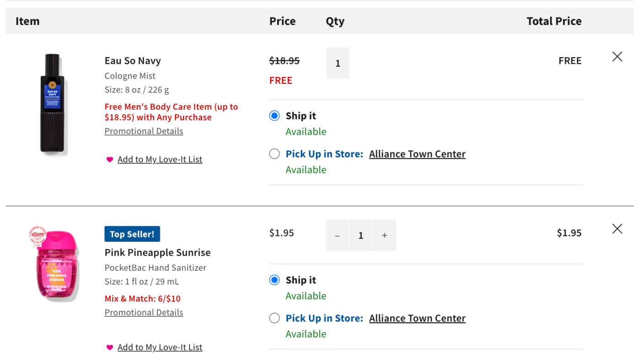The height and width of the screenshot is (364, 641).
Task: Edit the Pink Pineapple Sunrise quantity field
Action: point(361,235)
